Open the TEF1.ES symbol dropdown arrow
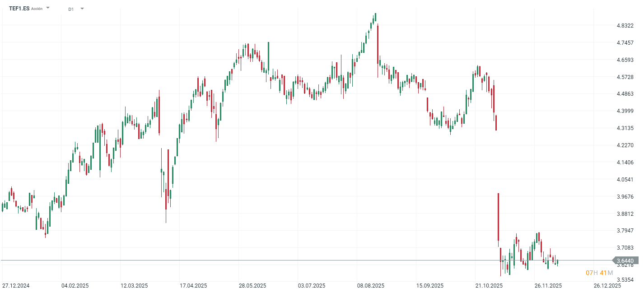Screen dimensions: 644x293 pyautogui.click(x=48, y=8)
